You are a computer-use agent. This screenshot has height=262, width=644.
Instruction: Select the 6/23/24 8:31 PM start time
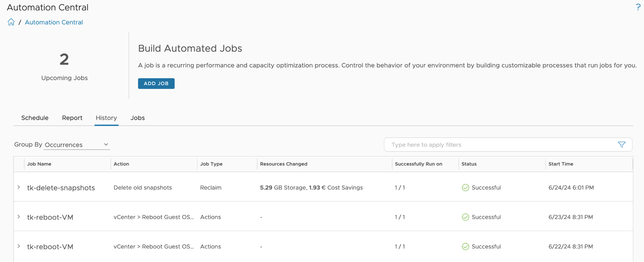coord(571,217)
